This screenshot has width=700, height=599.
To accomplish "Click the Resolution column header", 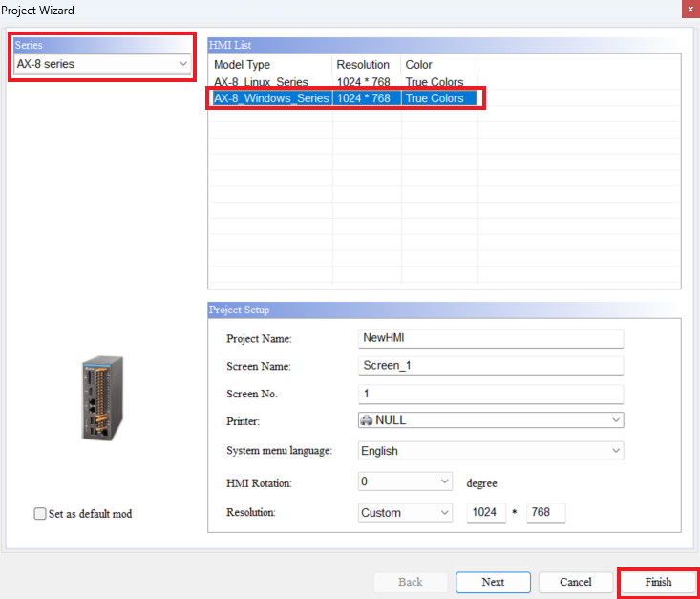I will point(363,65).
